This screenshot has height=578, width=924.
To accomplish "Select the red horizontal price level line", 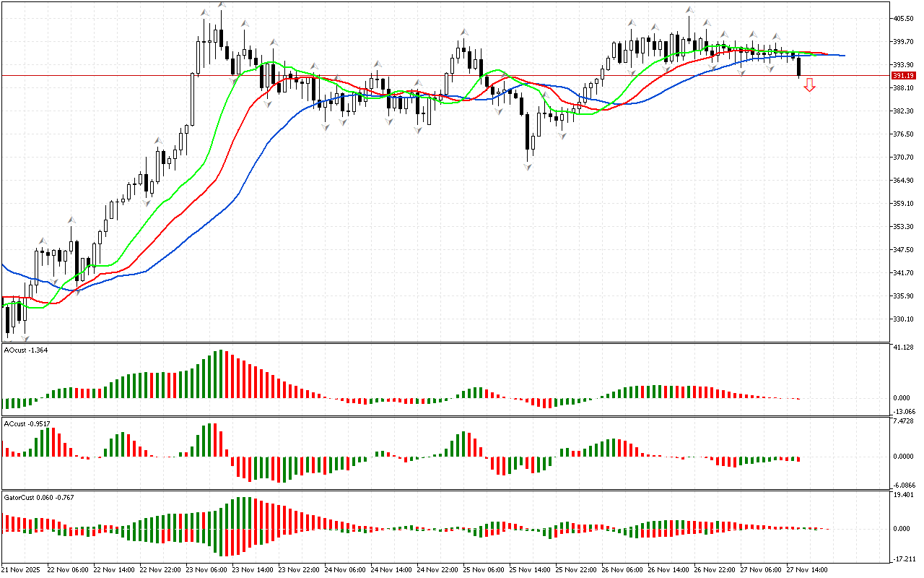I will coord(433,75).
